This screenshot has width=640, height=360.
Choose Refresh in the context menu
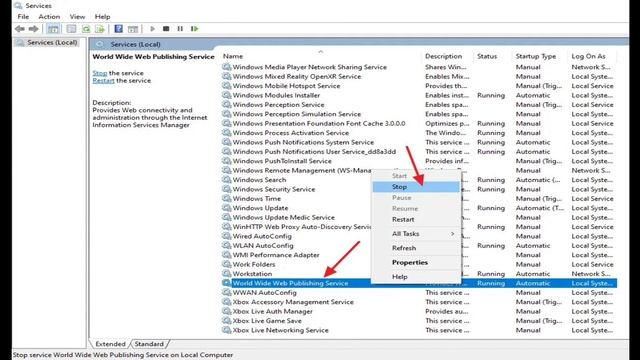pyautogui.click(x=416, y=248)
